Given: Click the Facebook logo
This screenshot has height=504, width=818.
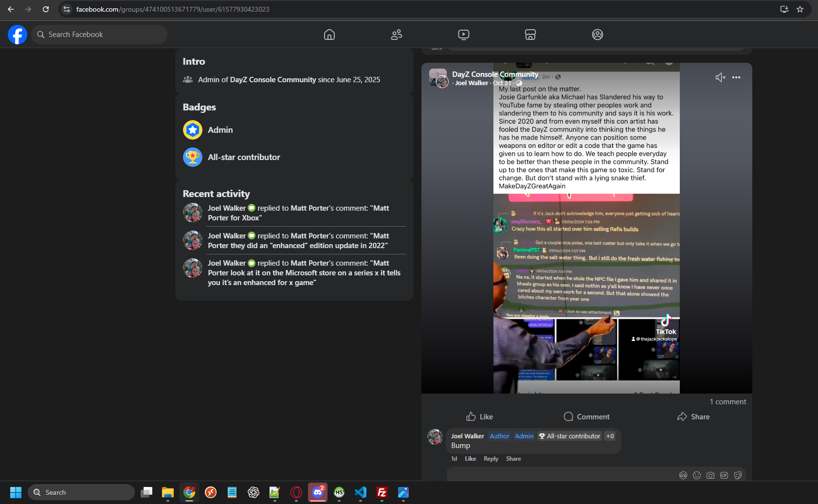Looking at the screenshot, I should pos(18,35).
